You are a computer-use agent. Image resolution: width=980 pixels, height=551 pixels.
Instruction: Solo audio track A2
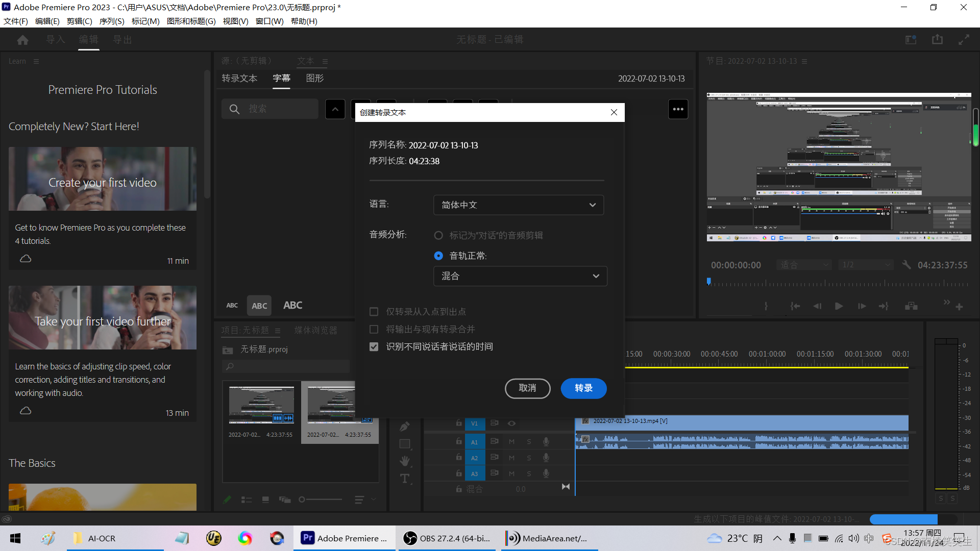coord(529,458)
